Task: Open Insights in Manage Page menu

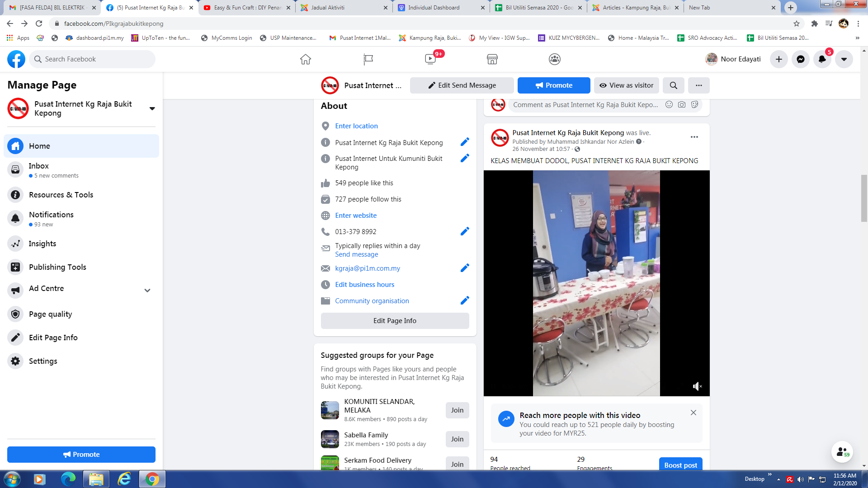Action: click(x=42, y=244)
